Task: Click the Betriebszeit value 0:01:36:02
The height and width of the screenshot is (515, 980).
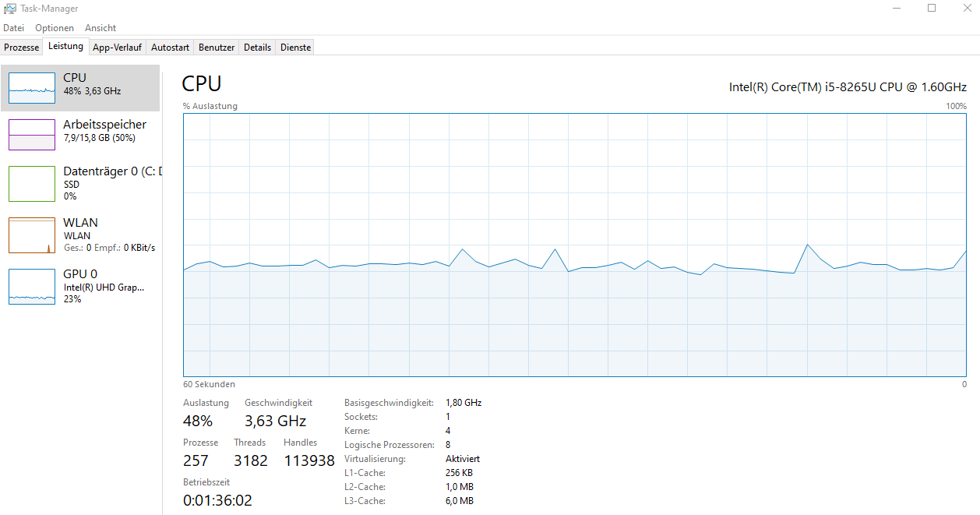Action: (x=217, y=501)
